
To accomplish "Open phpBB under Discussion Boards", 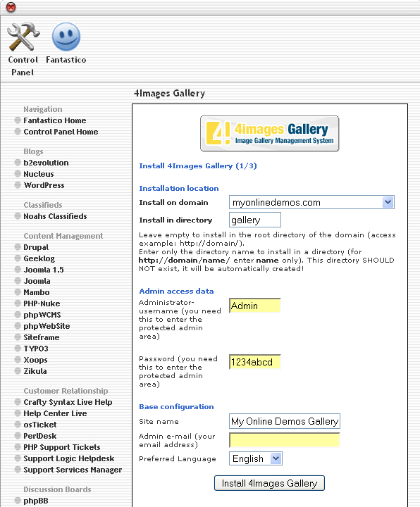I will point(36,501).
